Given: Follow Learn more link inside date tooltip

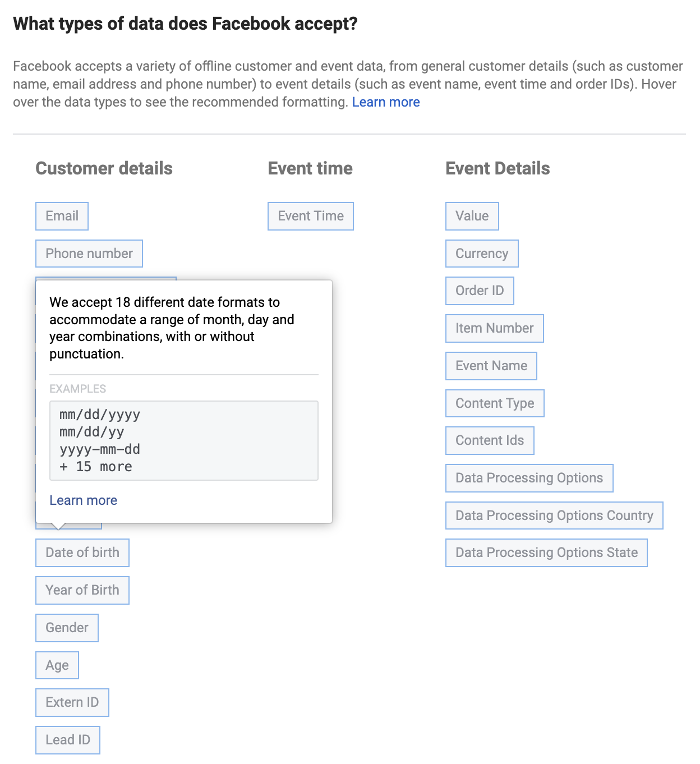Looking at the screenshot, I should pos(84,500).
